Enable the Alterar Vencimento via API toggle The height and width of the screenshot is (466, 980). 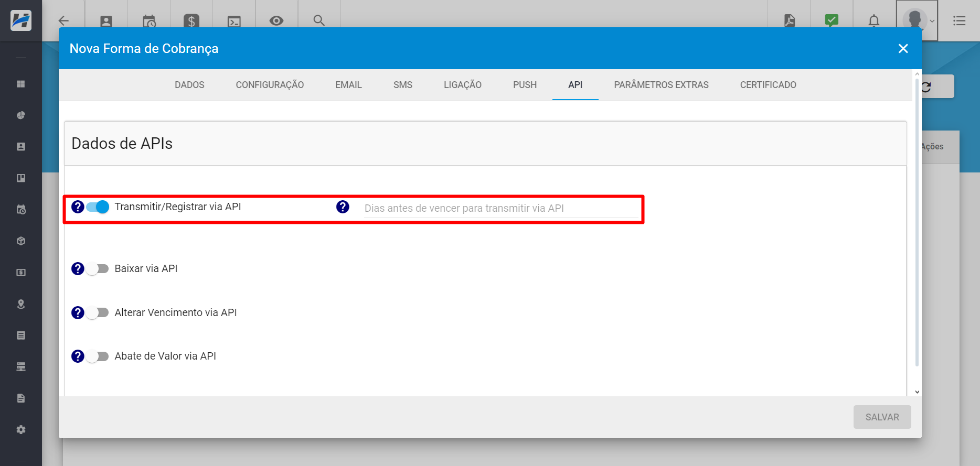(98, 313)
